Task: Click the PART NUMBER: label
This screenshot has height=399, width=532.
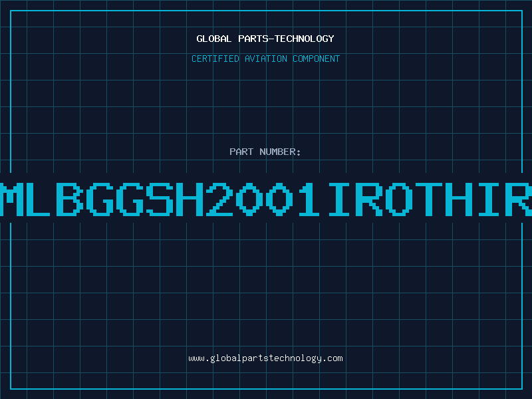Action: [x=265, y=152]
